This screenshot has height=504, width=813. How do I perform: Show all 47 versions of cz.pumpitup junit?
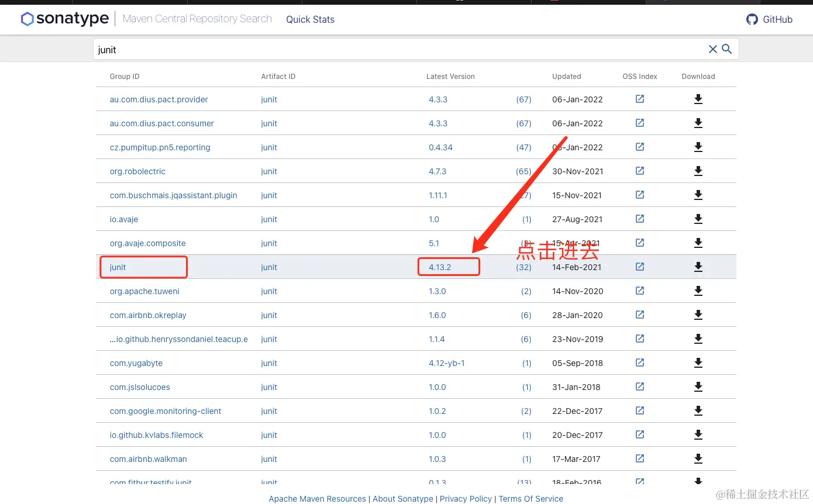(x=524, y=147)
